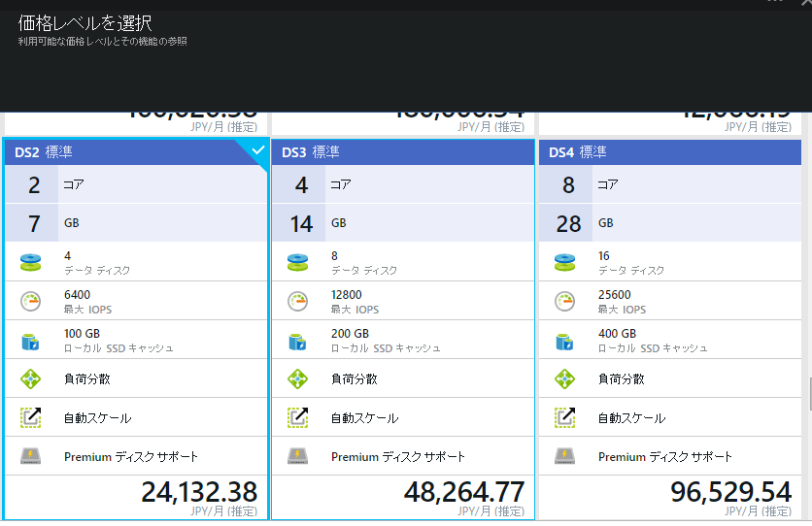The width and height of the screenshot is (812, 526).
Task: Click the local SSD cache icon in DS2
Action: point(30,342)
